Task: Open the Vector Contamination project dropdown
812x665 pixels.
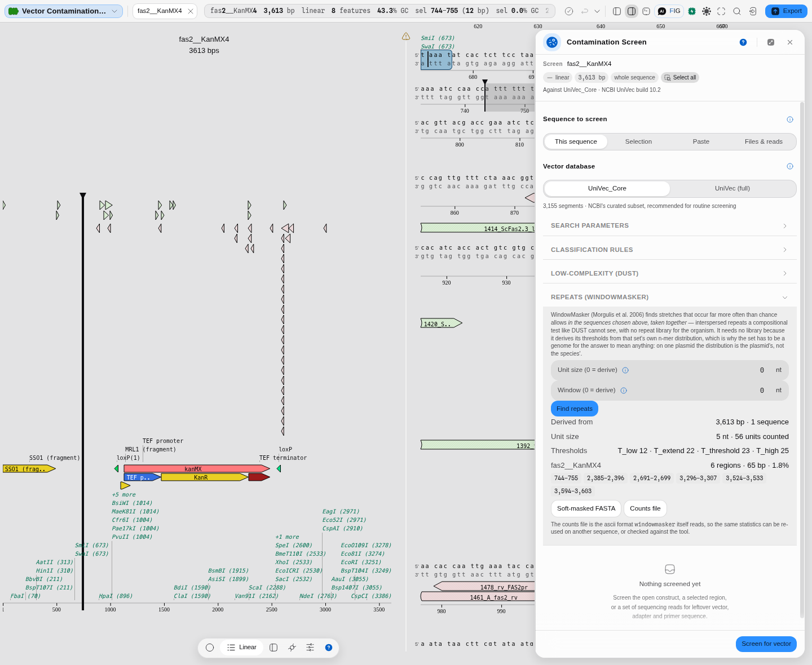Action: click(x=64, y=11)
